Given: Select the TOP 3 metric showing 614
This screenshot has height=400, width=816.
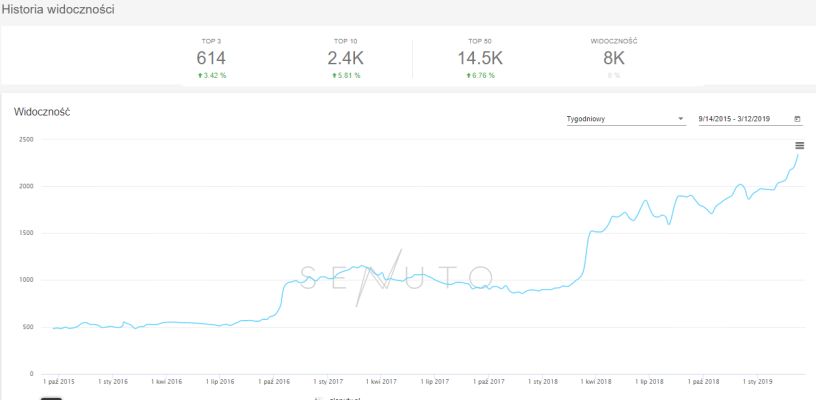Looking at the screenshot, I should (210, 58).
